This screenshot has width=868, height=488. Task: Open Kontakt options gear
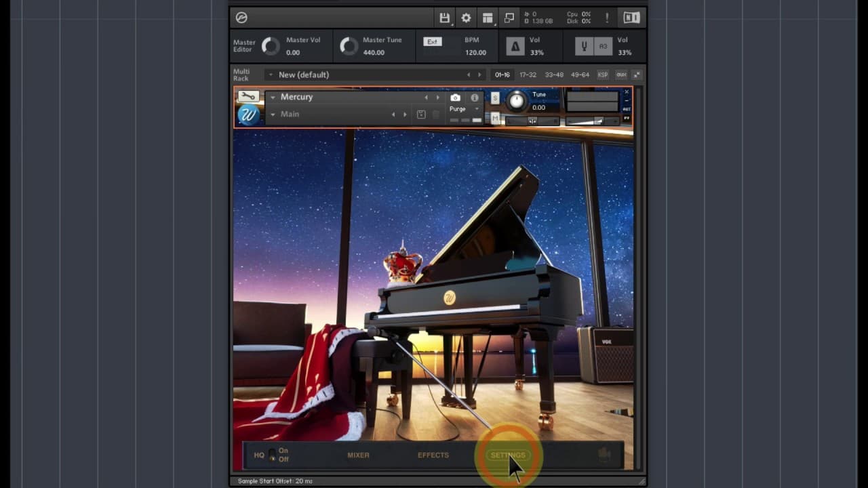[466, 18]
